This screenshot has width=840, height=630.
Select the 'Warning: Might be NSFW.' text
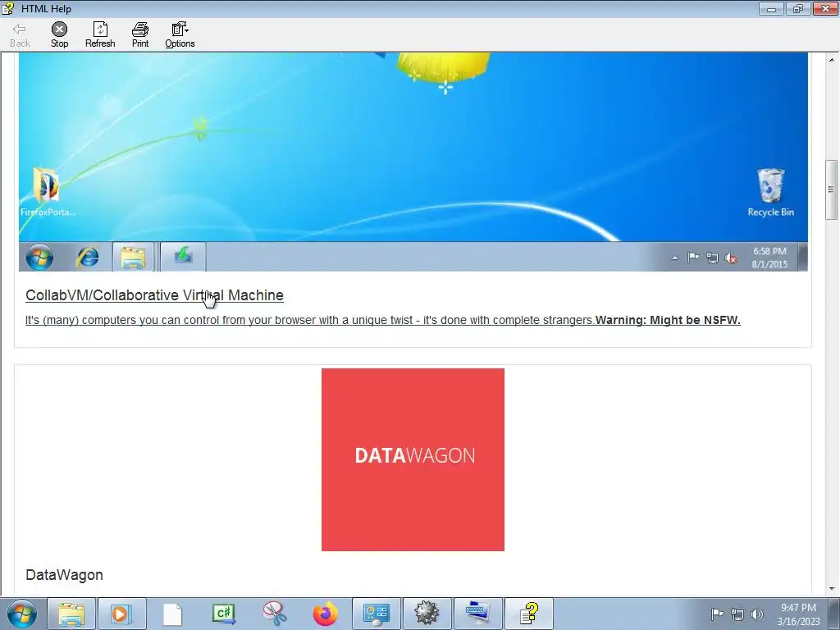[668, 320]
